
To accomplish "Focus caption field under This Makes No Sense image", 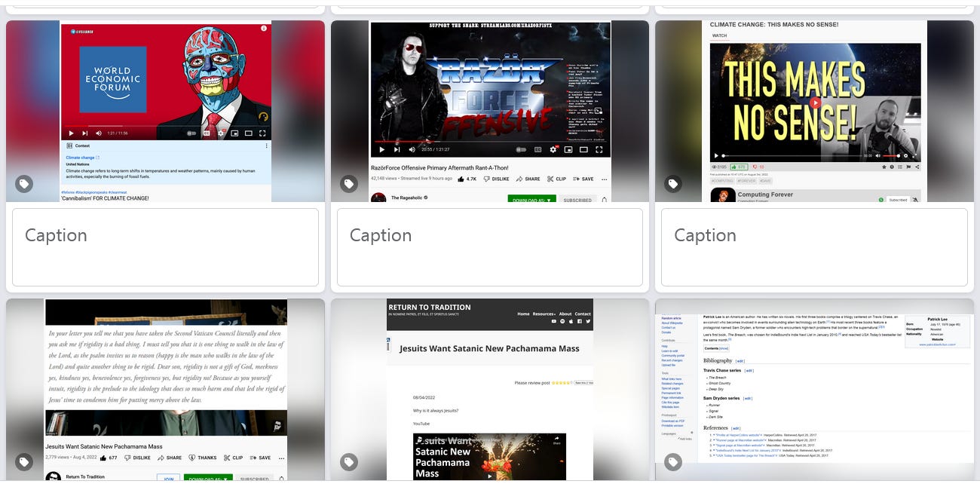I will pyautogui.click(x=814, y=247).
